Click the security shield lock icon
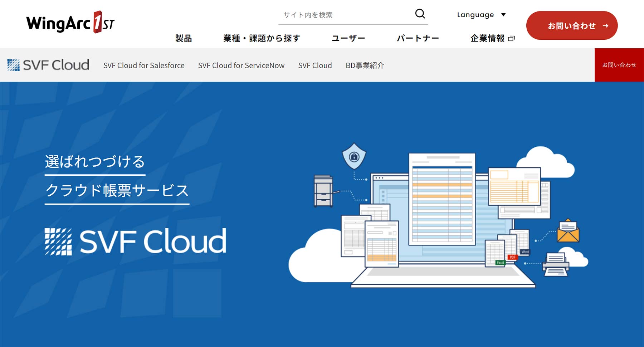This screenshot has width=644, height=347. tap(354, 156)
